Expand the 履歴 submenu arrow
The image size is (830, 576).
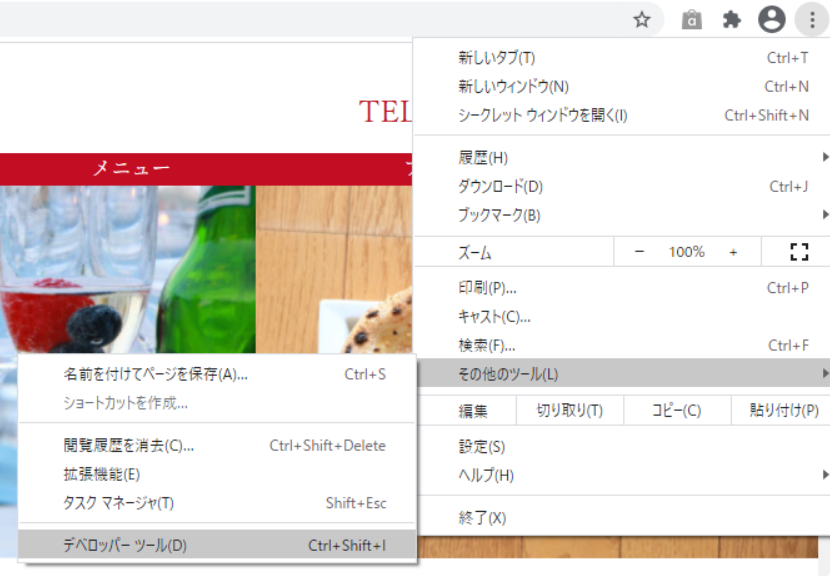pos(824,157)
